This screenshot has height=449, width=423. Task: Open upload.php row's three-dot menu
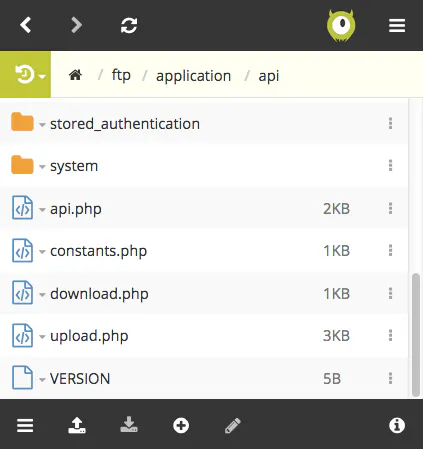tap(390, 335)
